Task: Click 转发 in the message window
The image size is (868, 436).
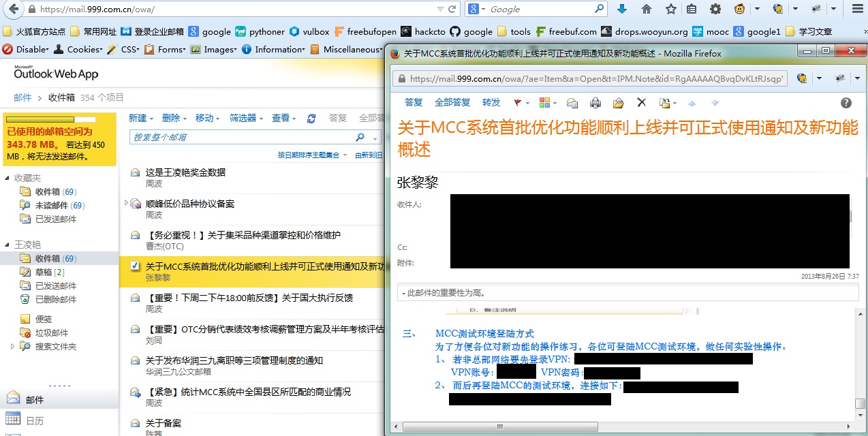Action: pos(491,103)
